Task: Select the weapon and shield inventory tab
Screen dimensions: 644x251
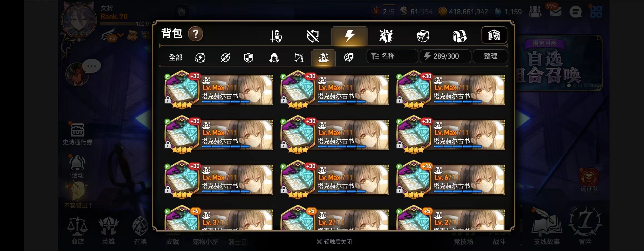Action: (276, 36)
